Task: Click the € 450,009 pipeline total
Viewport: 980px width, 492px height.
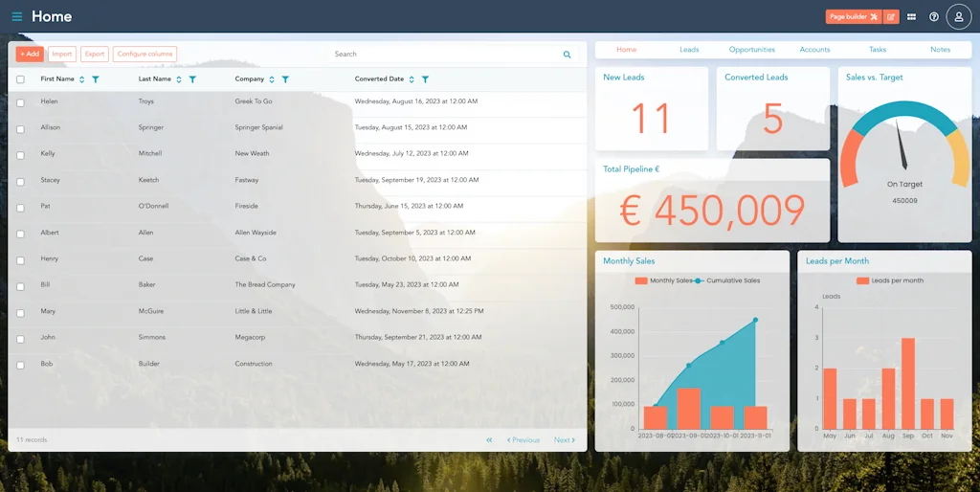Action: [x=712, y=211]
